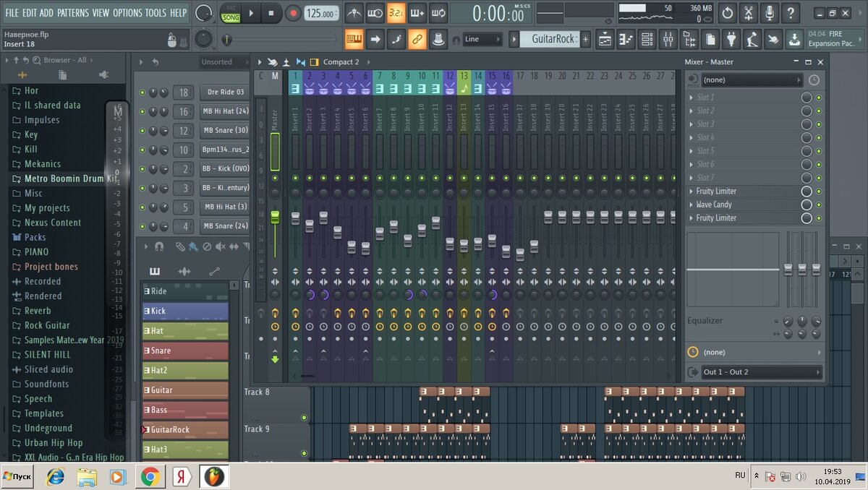Toggle the stamp hat icon in toolbar
868x490 pixels.
(438, 39)
